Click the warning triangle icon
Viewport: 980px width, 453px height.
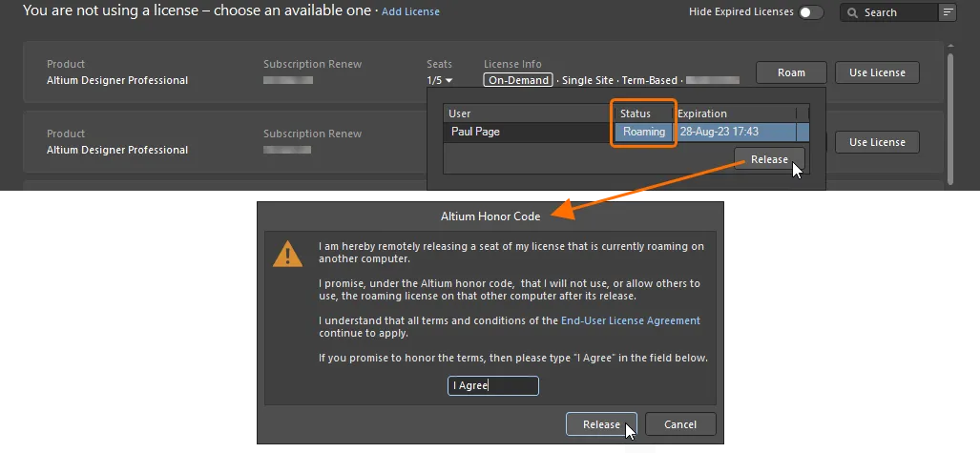[287, 255]
